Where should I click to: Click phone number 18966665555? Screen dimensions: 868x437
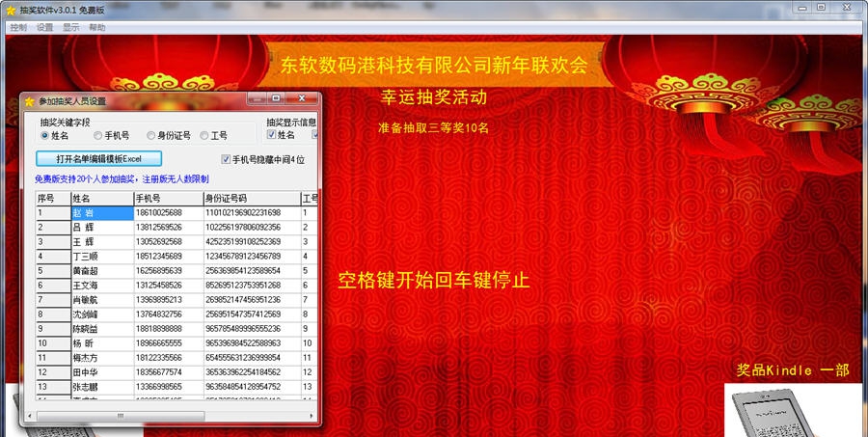pyautogui.click(x=169, y=343)
